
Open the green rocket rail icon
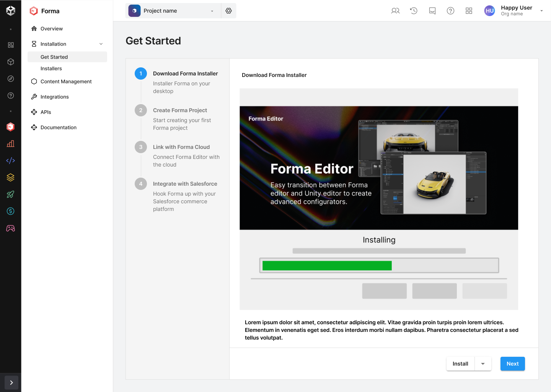(x=11, y=194)
